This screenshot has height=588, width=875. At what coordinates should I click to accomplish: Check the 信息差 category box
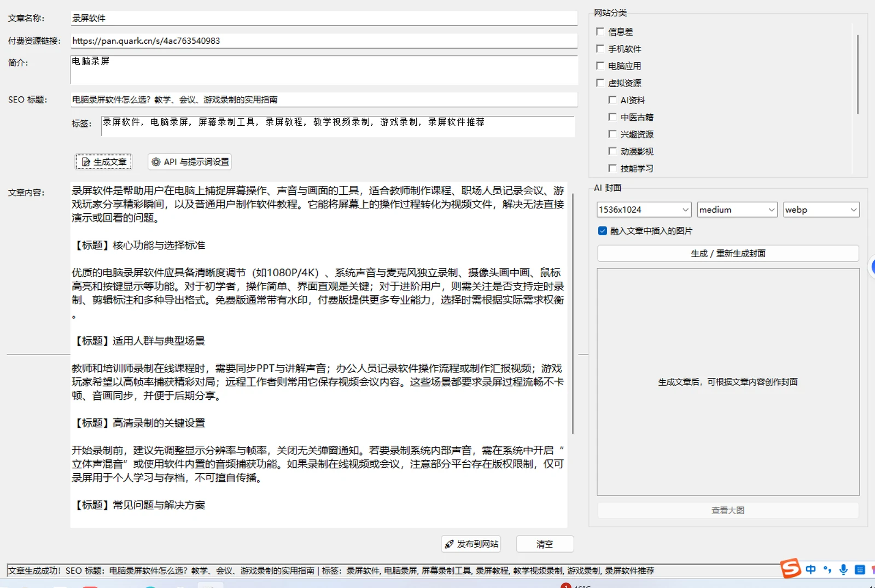click(x=600, y=32)
